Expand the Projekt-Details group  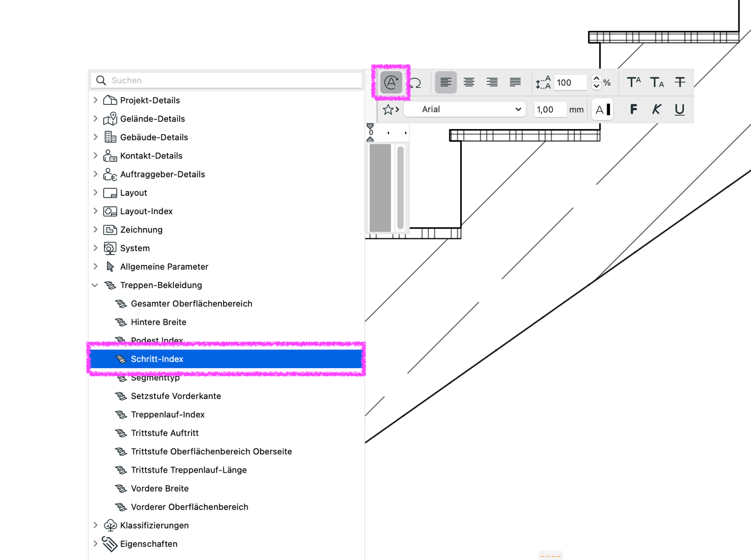click(96, 100)
